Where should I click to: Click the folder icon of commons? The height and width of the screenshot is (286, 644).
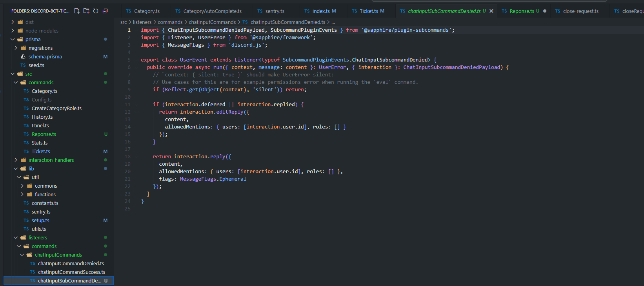pos(29,186)
